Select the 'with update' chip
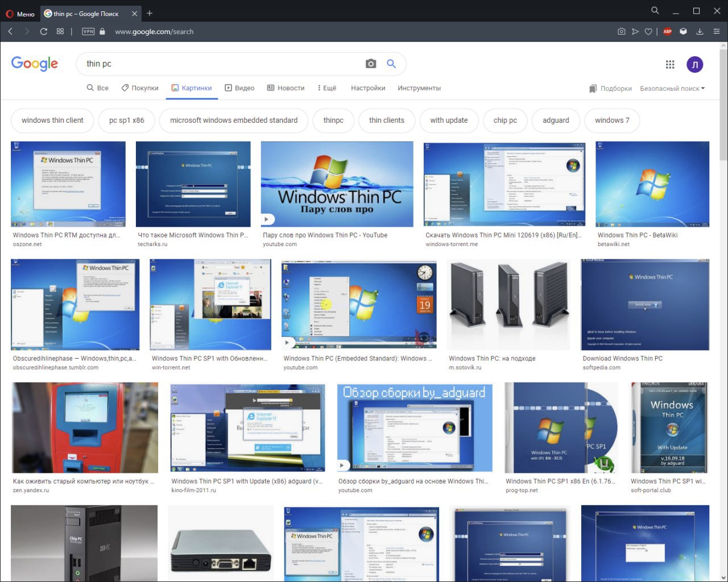 [449, 120]
